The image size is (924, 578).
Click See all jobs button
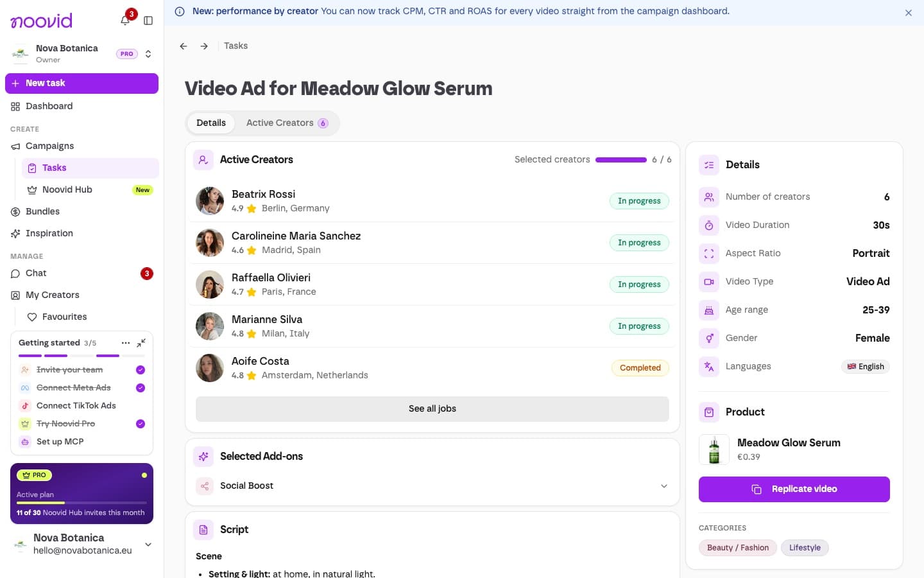(432, 408)
